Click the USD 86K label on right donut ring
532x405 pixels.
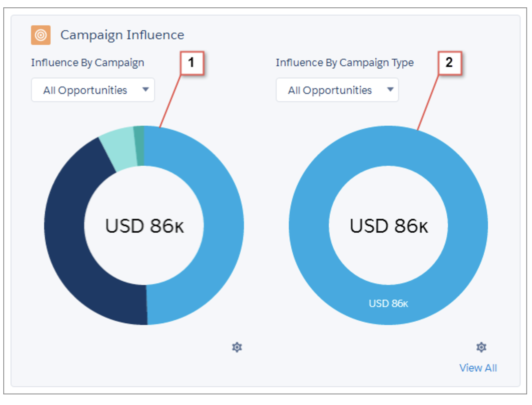tap(388, 303)
